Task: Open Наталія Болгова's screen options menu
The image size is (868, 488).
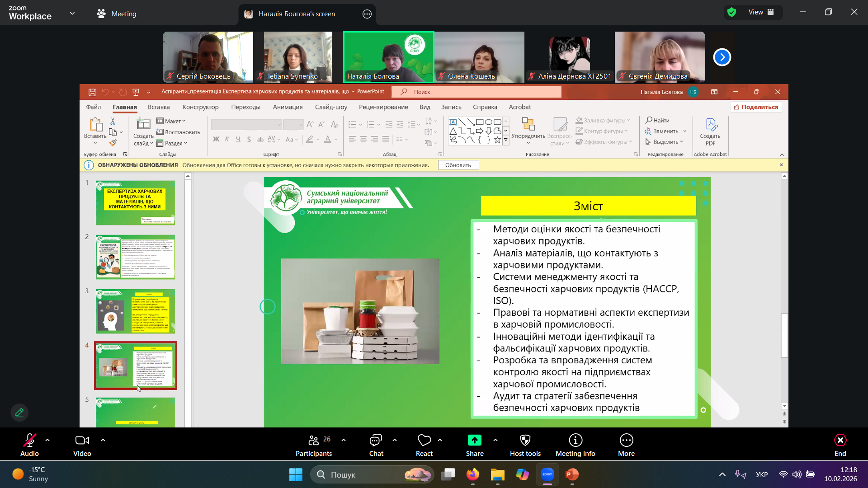Action: (x=367, y=14)
